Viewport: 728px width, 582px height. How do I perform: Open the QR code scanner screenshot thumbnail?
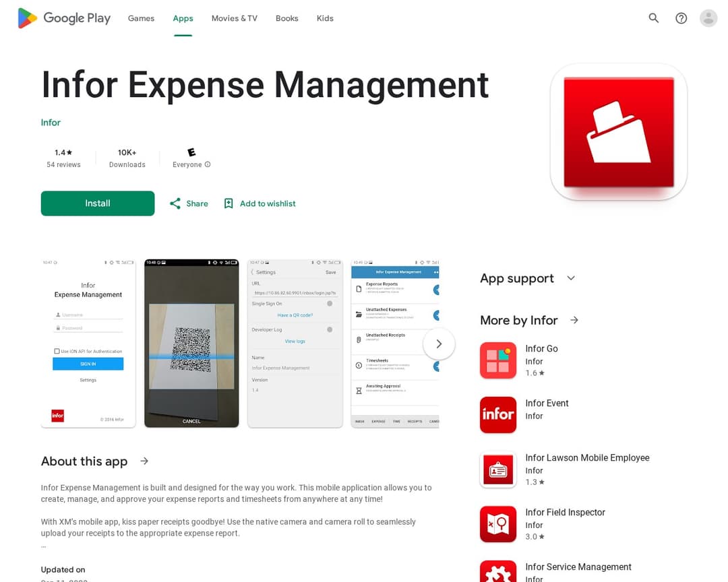click(x=191, y=344)
